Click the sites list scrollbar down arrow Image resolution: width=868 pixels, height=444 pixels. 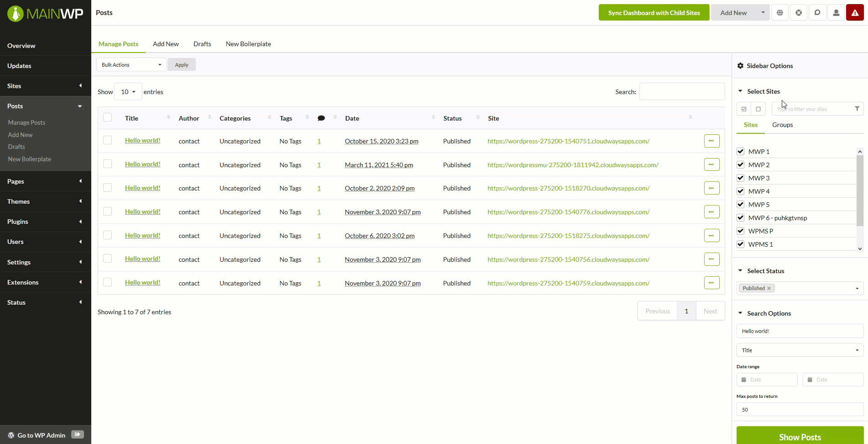click(x=860, y=249)
